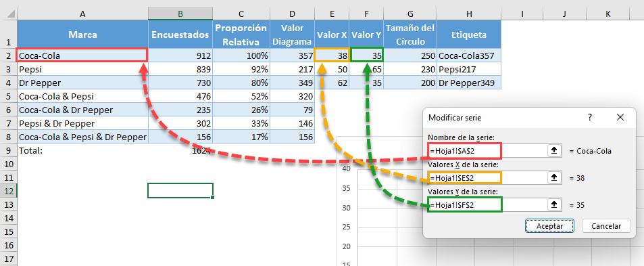Click the active empty cell B12
The width and height of the screenshot is (644, 266).
pyautogui.click(x=180, y=191)
